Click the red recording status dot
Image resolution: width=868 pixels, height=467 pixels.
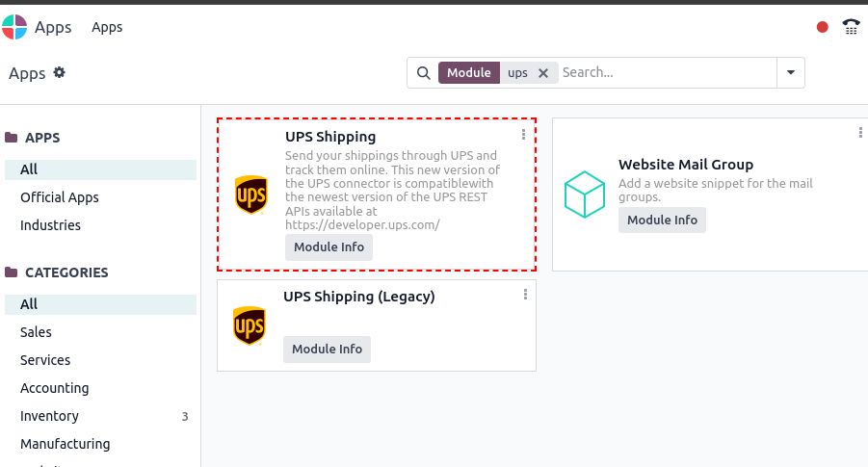pyautogui.click(x=822, y=27)
